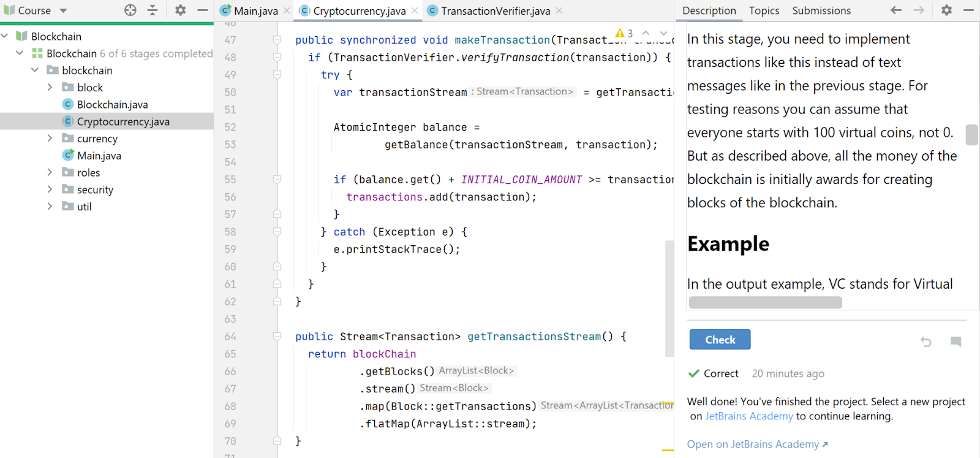This screenshot has height=458, width=980.
Task: Open the task description panel settings gear
Action: 946,10
